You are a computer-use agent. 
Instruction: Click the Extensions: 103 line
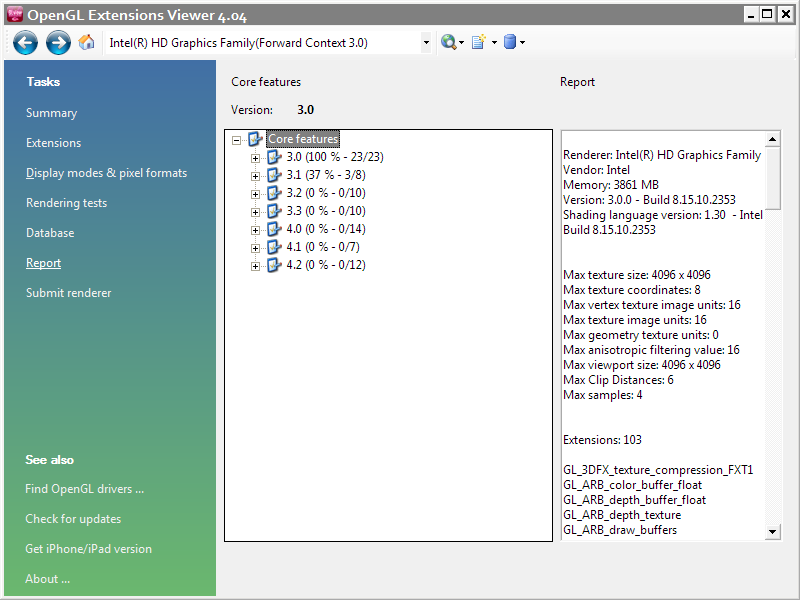click(x=602, y=440)
